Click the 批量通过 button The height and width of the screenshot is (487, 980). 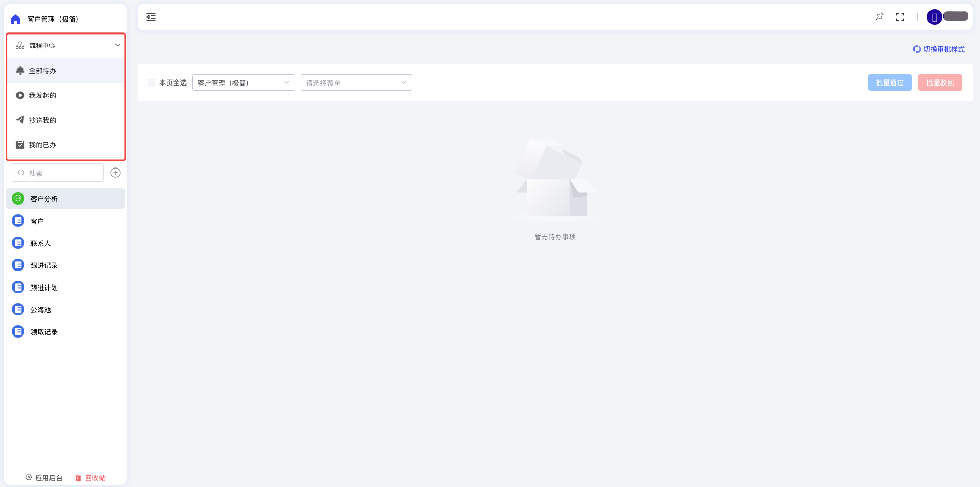(889, 82)
